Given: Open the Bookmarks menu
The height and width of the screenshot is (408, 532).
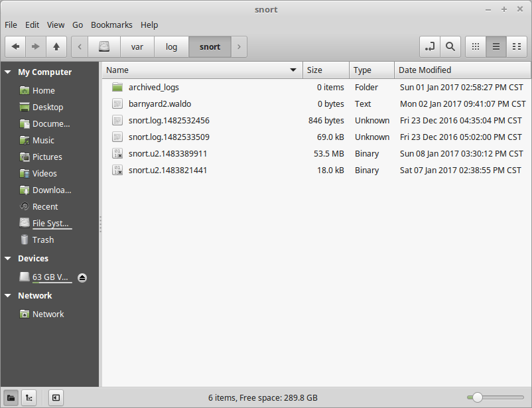Looking at the screenshot, I should pos(111,25).
